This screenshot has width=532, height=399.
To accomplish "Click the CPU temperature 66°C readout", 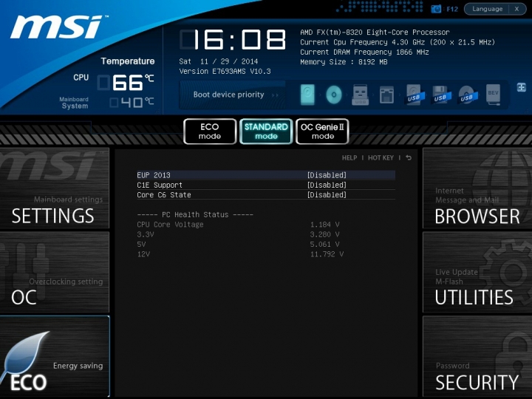I will tap(126, 83).
